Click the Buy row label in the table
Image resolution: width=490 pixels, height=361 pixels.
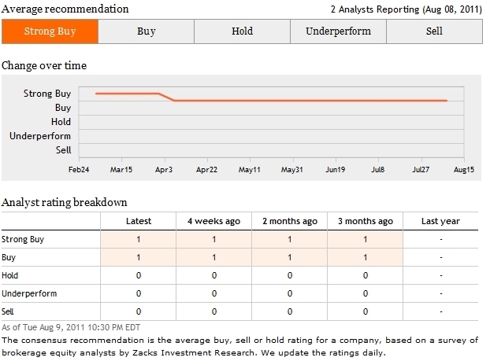(x=9, y=257)
